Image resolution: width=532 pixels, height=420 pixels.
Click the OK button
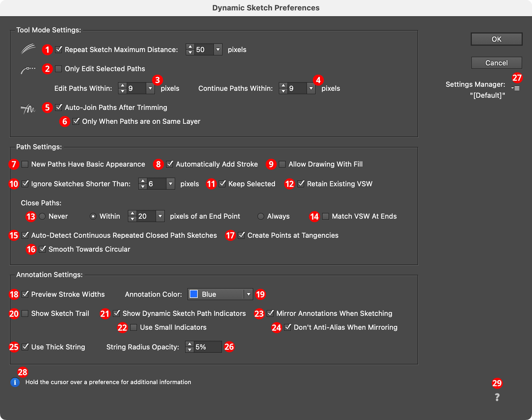click(496, 39)
